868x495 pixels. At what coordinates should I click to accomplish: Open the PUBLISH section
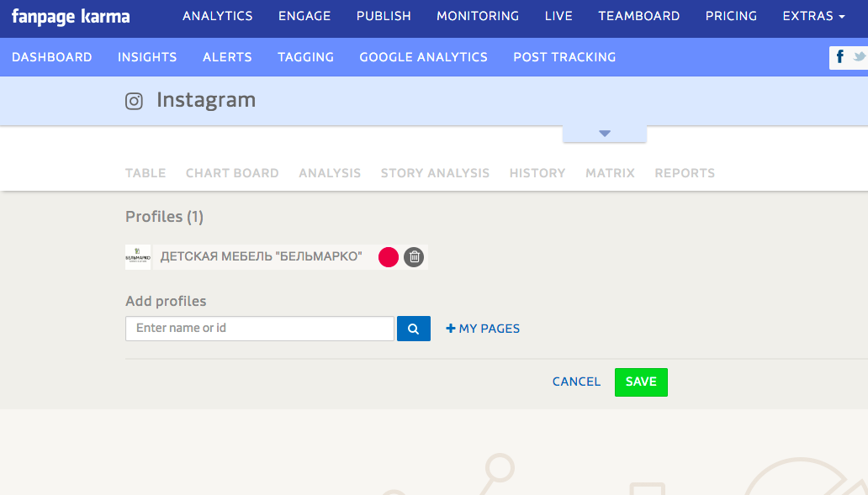384,16
